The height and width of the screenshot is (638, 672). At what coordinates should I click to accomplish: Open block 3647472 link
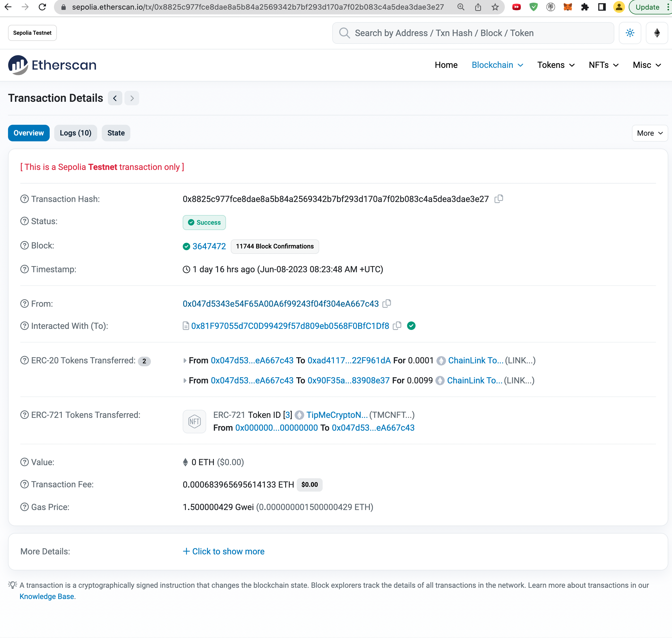[209, 246]
